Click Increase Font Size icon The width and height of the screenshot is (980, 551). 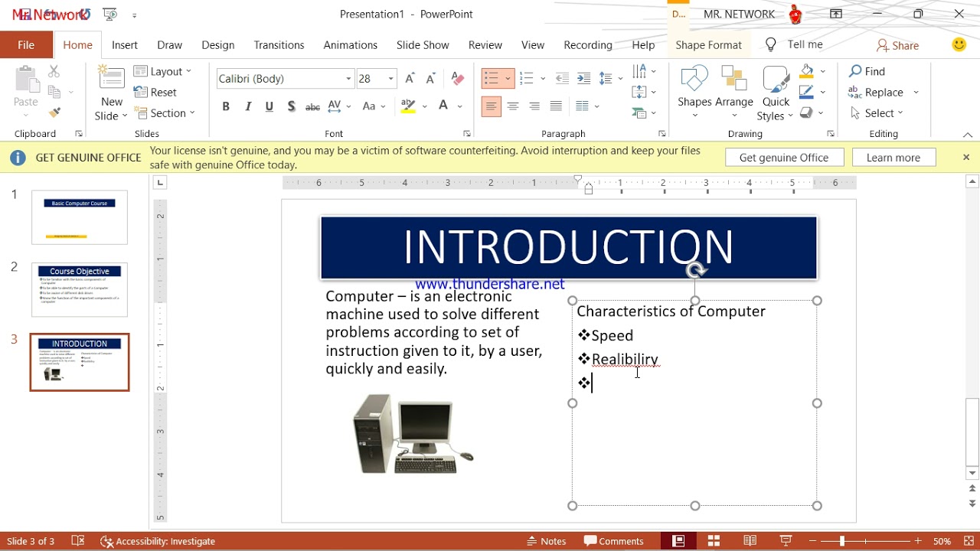(410, 79)
